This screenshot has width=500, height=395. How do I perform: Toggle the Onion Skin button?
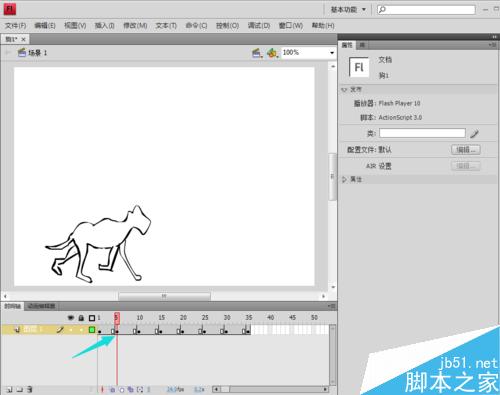click(112, 389)
